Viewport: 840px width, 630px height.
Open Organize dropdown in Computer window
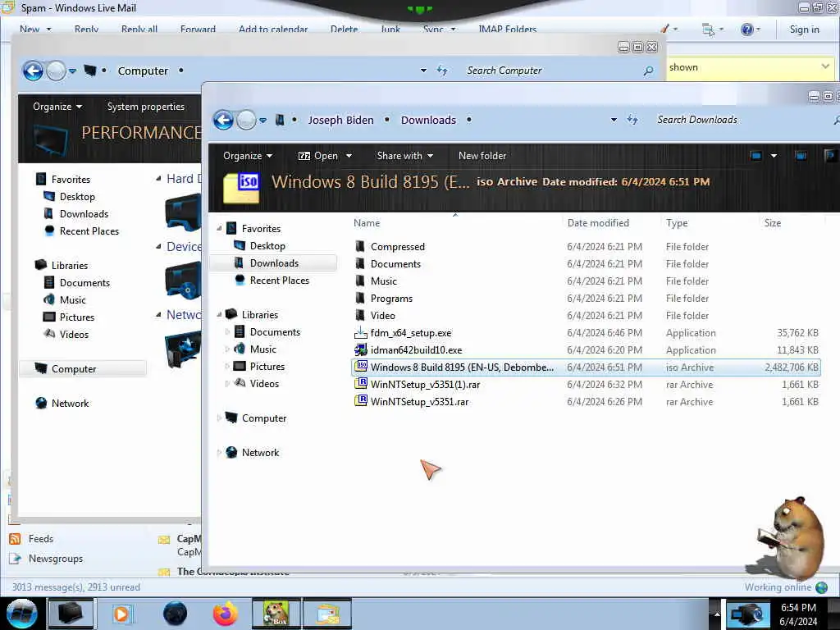click(x=57, y=107)
